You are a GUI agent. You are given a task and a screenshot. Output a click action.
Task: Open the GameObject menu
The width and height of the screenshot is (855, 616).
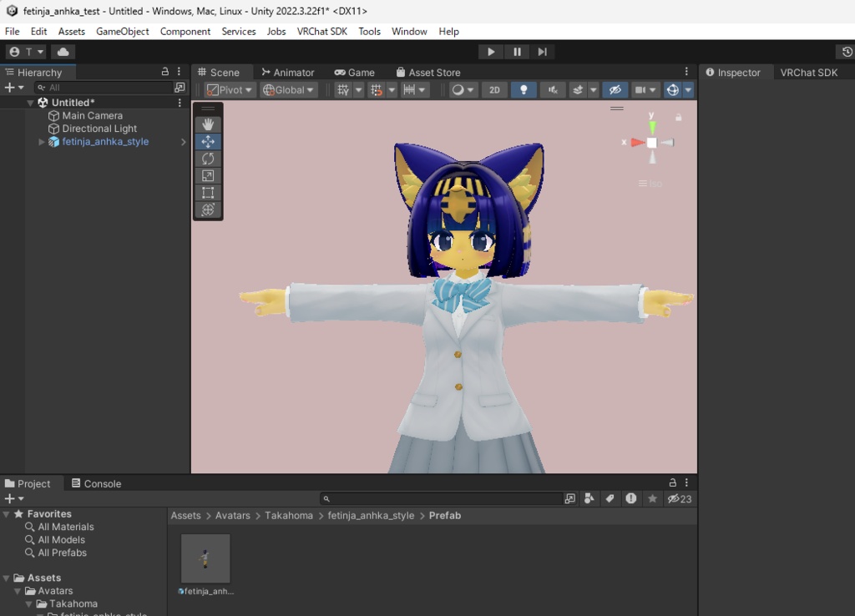click(x=123, y=32)
